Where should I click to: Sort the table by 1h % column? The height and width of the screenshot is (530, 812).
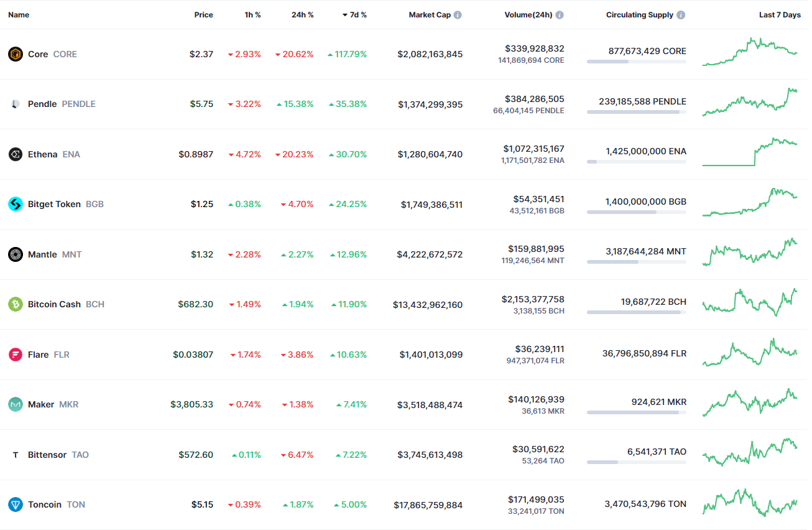point(252,14)
